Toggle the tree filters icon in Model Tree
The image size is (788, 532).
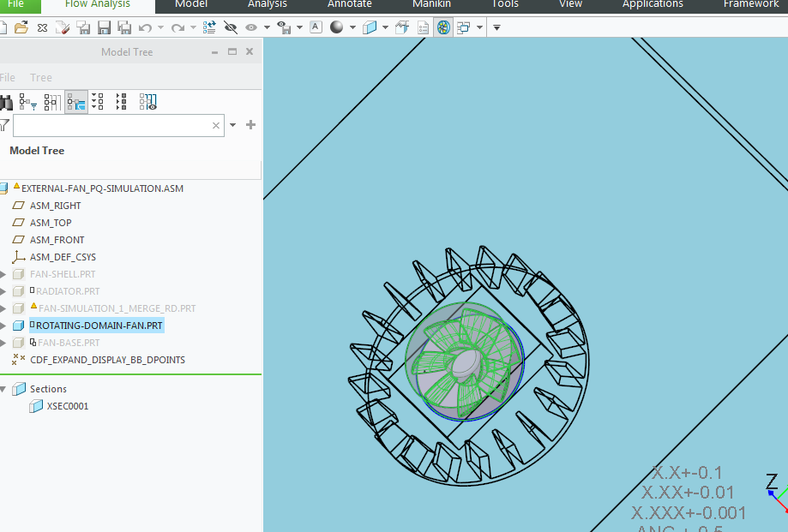pyautogui.click(x=27, y=102)
